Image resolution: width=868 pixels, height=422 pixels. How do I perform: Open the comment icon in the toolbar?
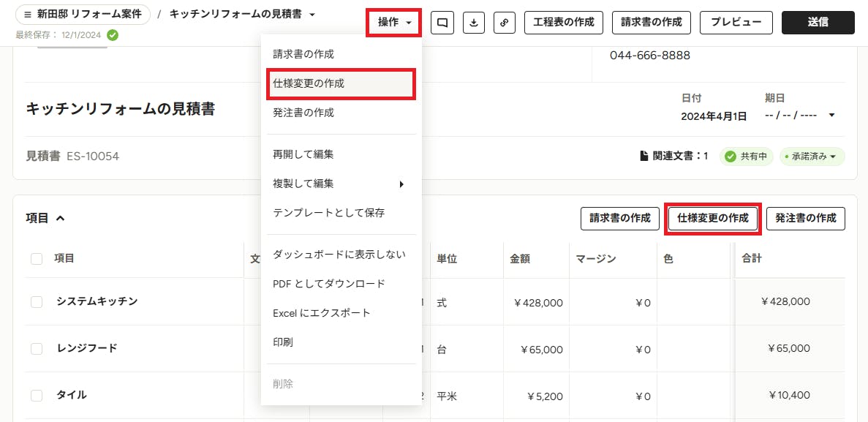(x=442, y=23)
